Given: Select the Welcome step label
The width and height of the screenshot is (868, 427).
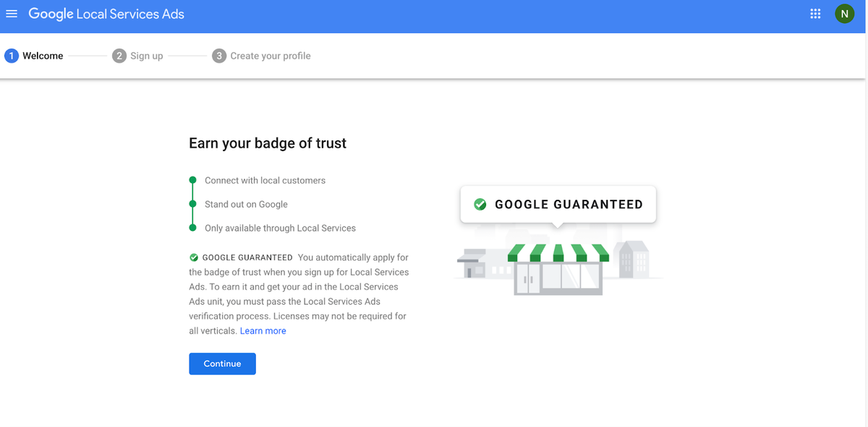Looking at the screenshot, I should pyautogui.click(x=43, y=56).
